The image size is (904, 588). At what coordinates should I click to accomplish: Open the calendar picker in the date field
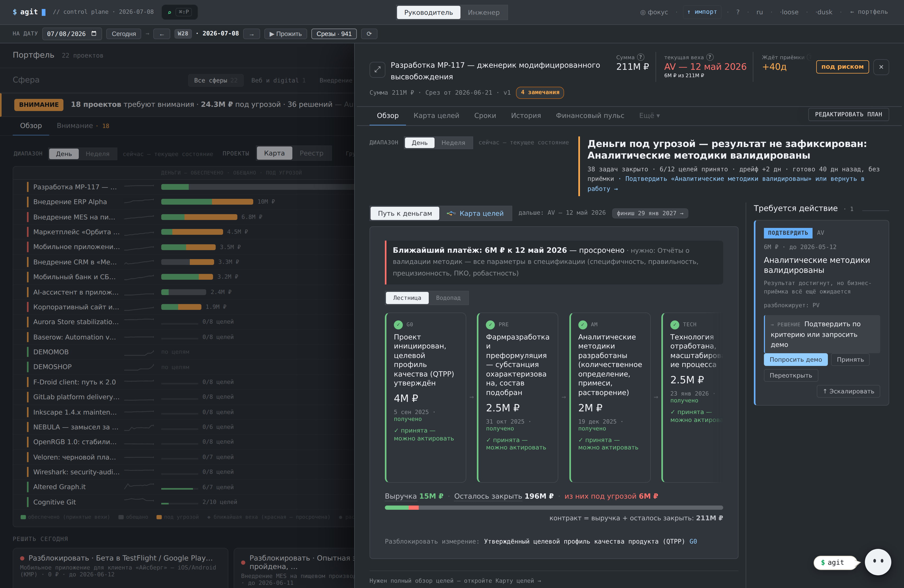[x=94, y=33]
